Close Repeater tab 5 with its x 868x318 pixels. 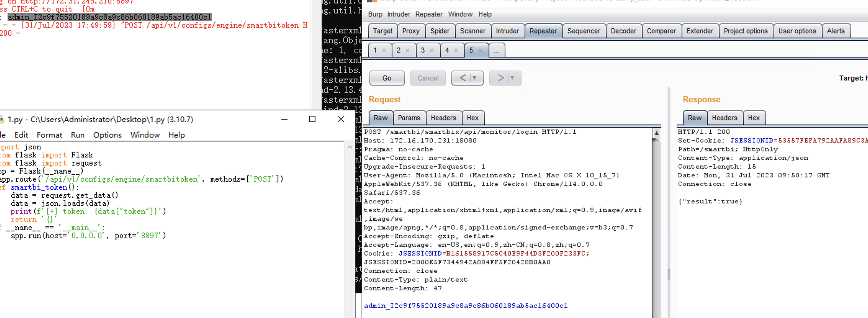pos(480,51)
